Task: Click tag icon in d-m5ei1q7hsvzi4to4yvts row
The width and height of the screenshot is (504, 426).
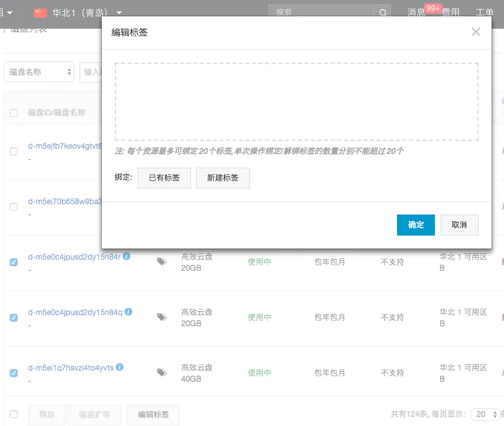Action: (162, 373)
